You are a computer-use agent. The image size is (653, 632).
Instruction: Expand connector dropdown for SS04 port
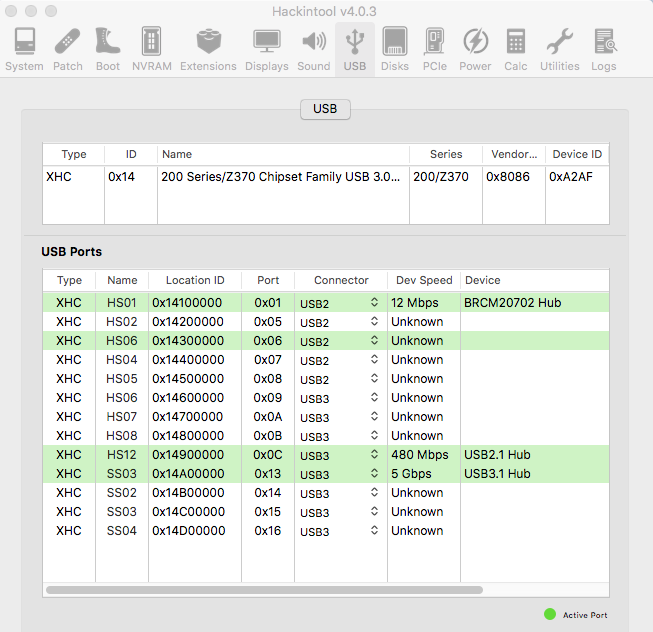click(x=374, y=531)
